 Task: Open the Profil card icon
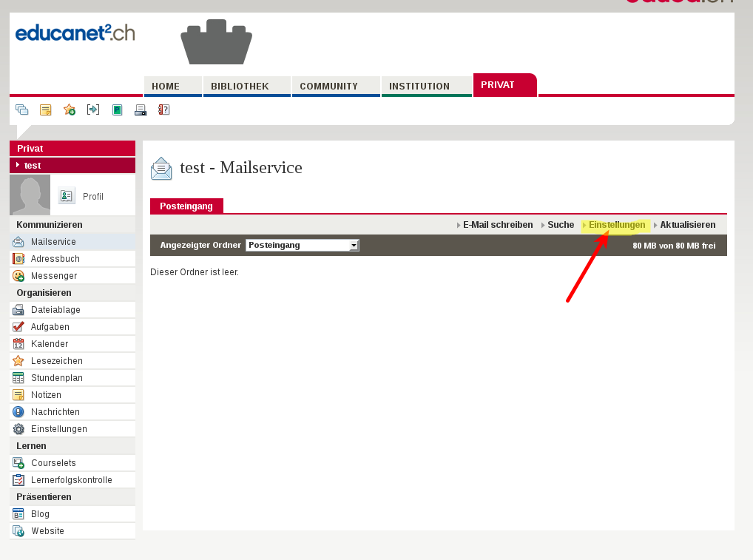click(x=67, y=196)
